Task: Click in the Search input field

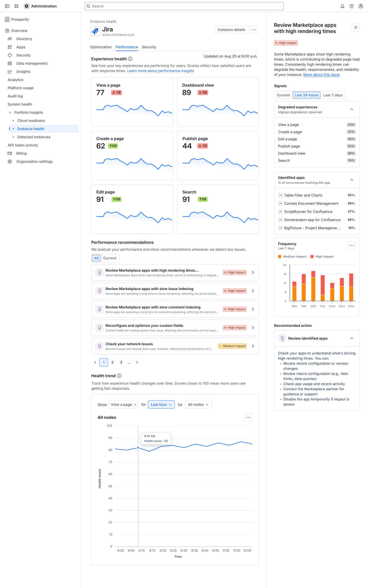Action: [184, 6]
